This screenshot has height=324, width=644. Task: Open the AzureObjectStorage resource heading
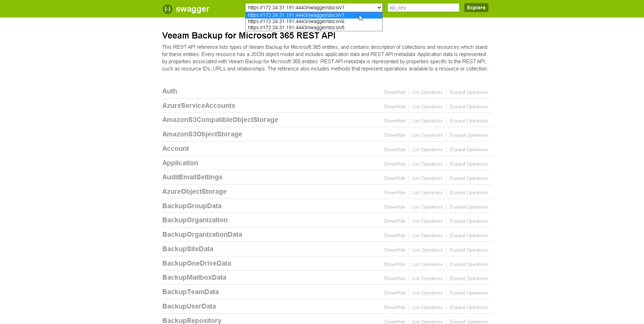(194, 191)
